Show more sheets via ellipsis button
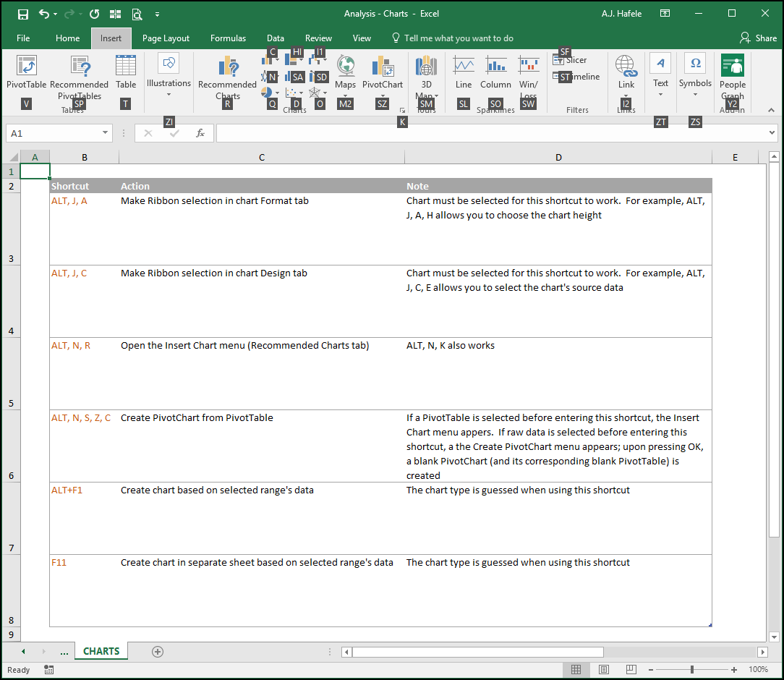 [x=64, y=652]
